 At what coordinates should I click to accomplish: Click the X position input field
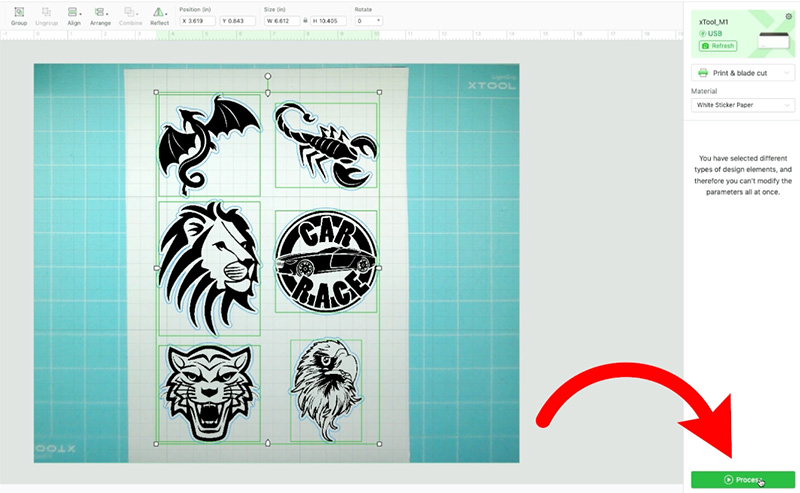coord(196,20)
